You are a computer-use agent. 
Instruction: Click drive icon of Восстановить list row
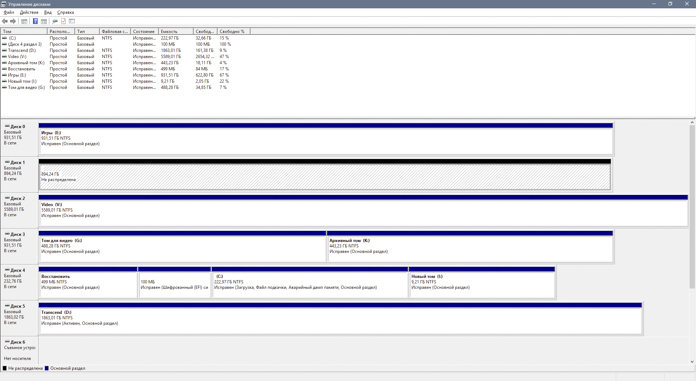[x=4, y=69]
